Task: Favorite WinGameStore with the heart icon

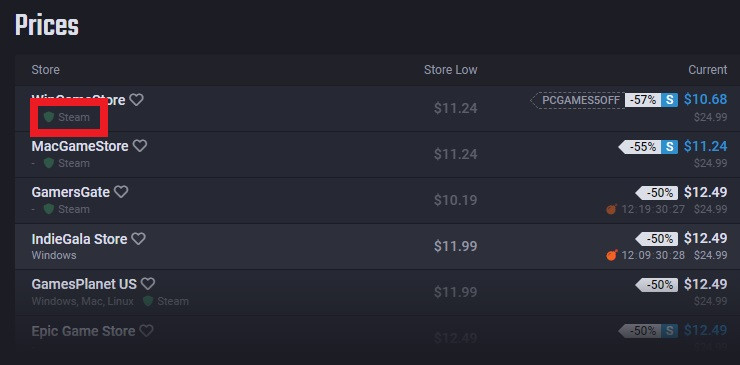Action: pyautogui.click(x=136, y=100)
